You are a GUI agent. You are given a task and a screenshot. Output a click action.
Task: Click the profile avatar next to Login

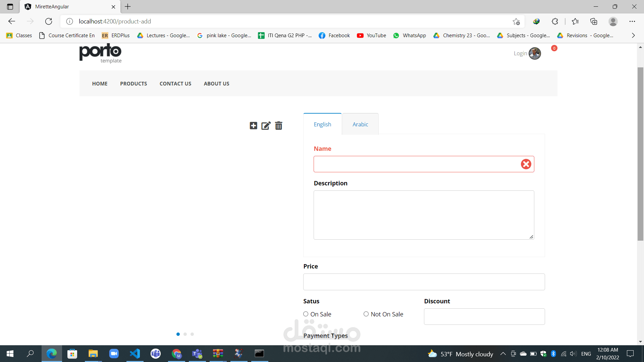click(x=535, y=53)
